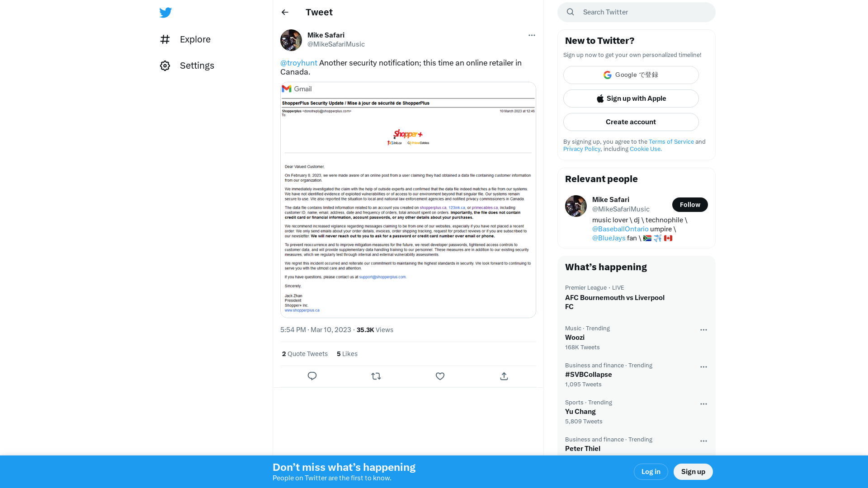
Task: Click the like heart icon
Action: pyautogui.click(x=440, y=376)
